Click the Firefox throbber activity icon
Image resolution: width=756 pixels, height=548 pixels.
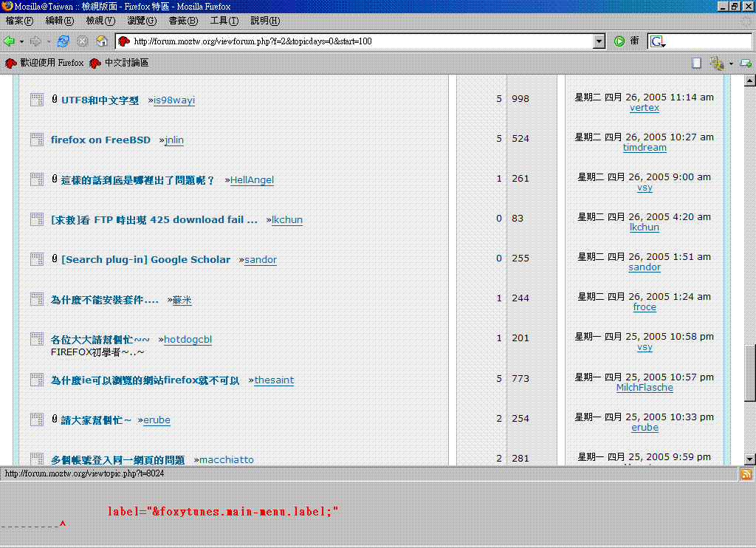(x=746, y=21)
